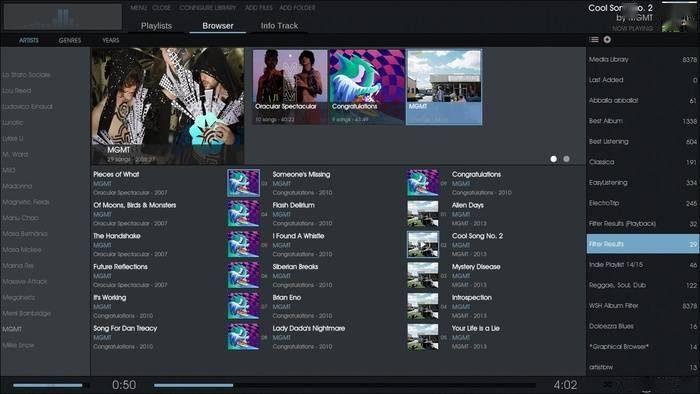Select track It's Working

(109, 298)
